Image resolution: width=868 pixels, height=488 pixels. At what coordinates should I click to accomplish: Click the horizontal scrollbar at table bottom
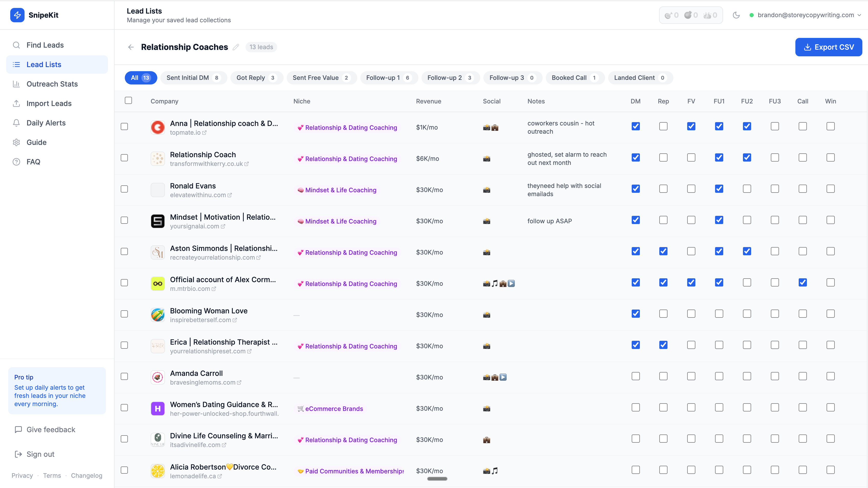pyautogui.click(x=437, y=479)
